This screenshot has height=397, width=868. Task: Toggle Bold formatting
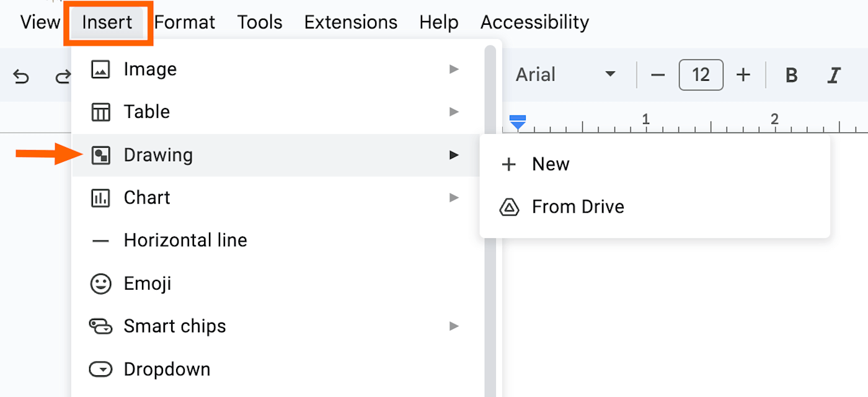[791, 75]
